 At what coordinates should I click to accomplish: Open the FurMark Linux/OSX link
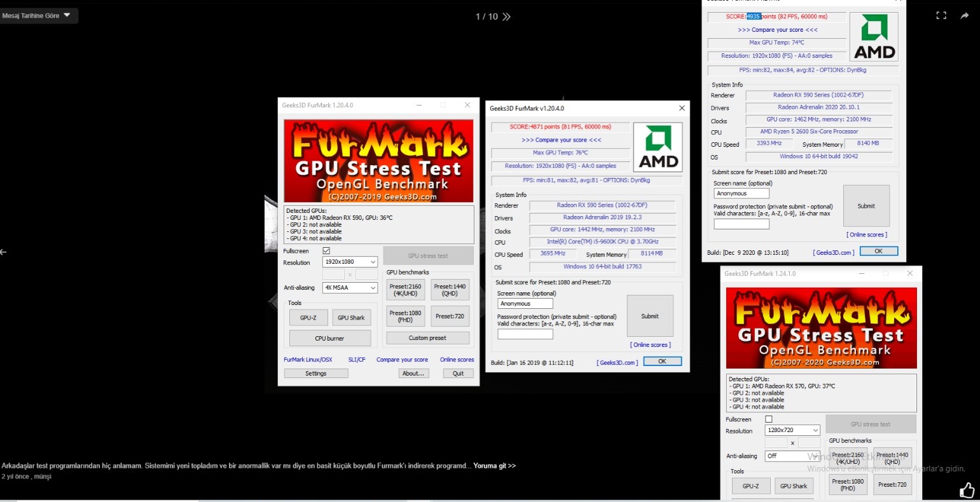coord(308,360)
